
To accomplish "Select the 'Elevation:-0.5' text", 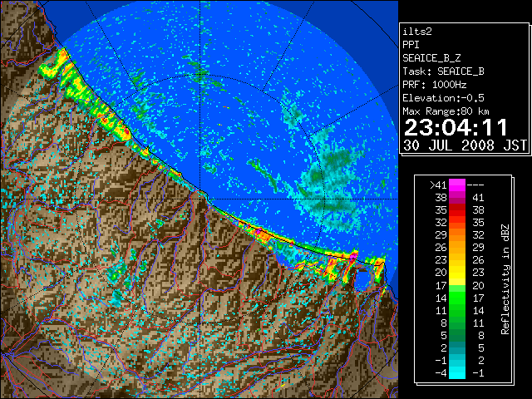I will click(443, 98).
